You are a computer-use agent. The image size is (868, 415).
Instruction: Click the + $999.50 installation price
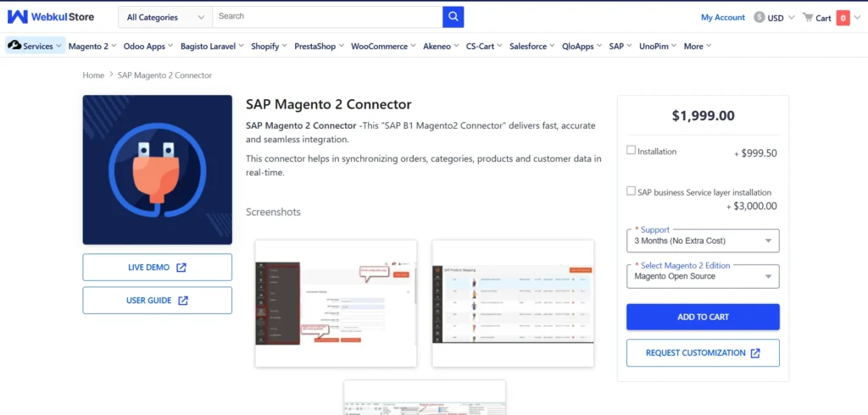[x=755, y=153]
